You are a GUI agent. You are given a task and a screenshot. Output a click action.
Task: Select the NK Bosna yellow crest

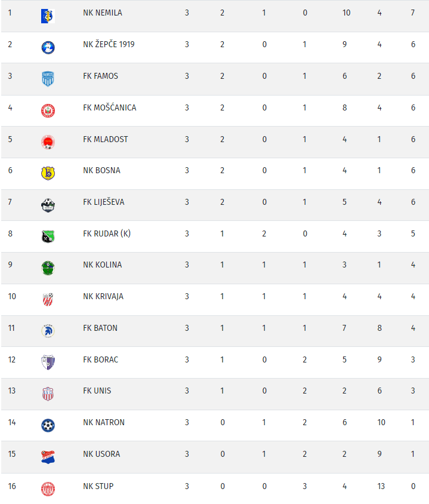click(x=48, y=173)
